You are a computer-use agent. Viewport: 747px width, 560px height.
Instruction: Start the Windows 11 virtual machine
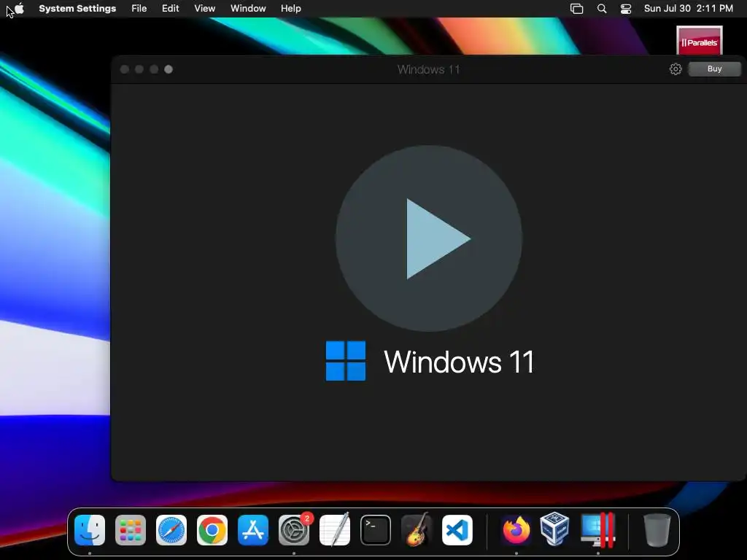click(429, 238)
